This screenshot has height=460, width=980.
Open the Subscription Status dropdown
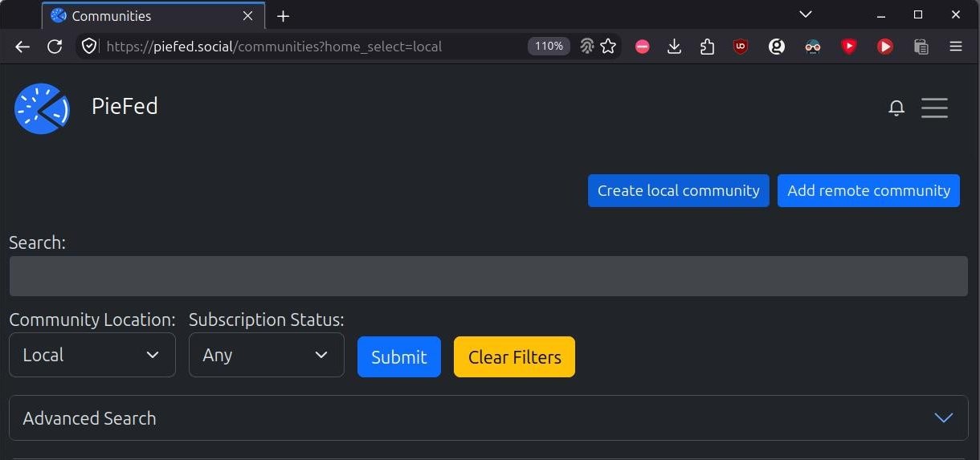(267, 355)
